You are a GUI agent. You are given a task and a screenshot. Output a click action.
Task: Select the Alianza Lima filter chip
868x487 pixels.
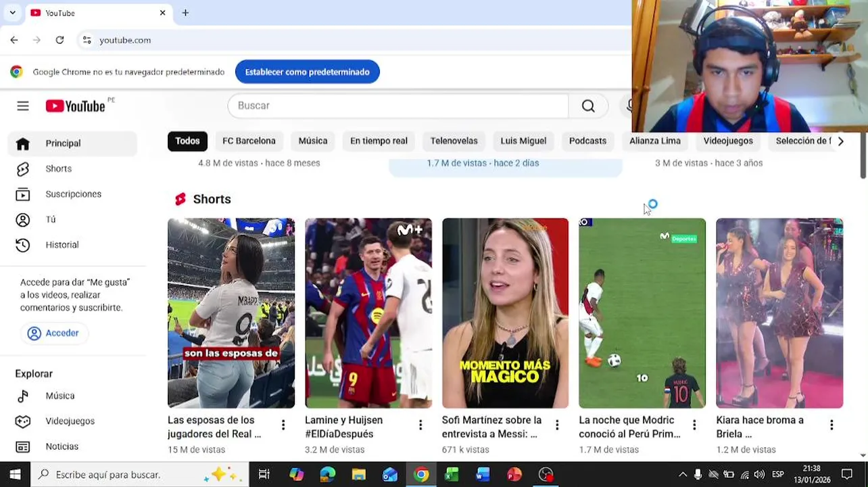pyautogui.click(x=655, y=141)
